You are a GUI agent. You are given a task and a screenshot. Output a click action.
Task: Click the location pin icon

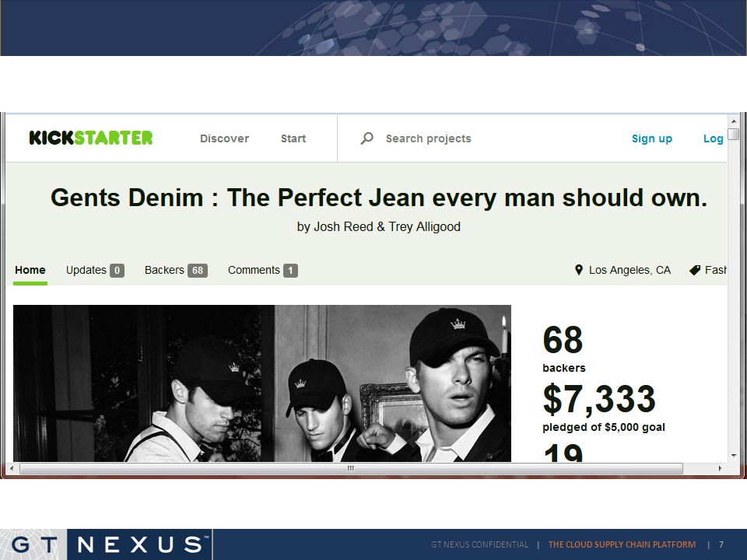click(579, 270)
